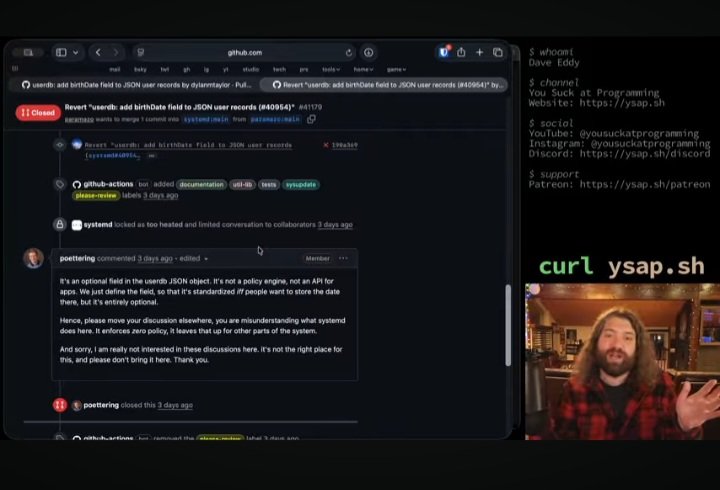The image size is (720, 490).
Task: Select the 'Revert userdb: add birthDate' tab
Action: pyautogui.click(x=384, y=85)
